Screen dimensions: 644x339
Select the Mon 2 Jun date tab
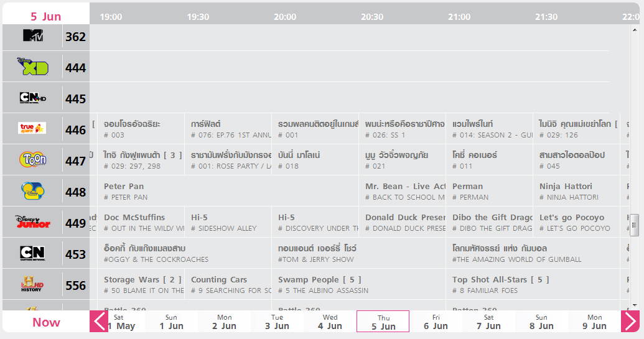point(224,322)
